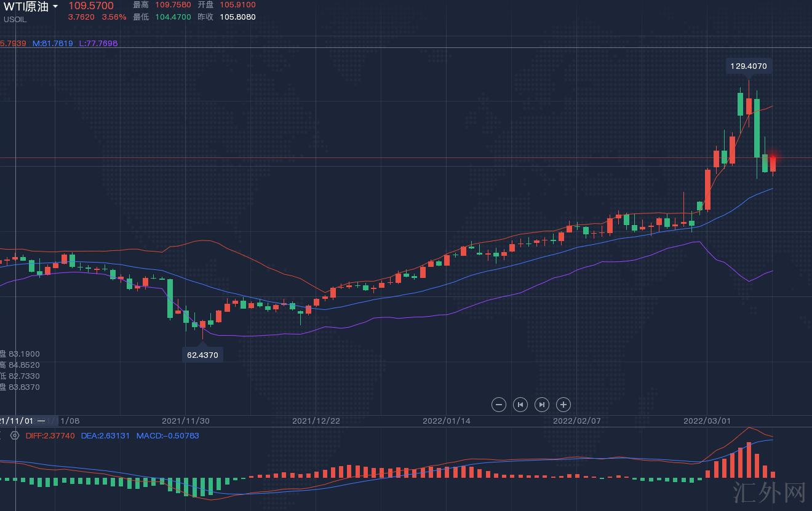812x511 pixels.
Task: Click the Bollinger middle band M:81.7819 label
Action: [x=53, y=43]
